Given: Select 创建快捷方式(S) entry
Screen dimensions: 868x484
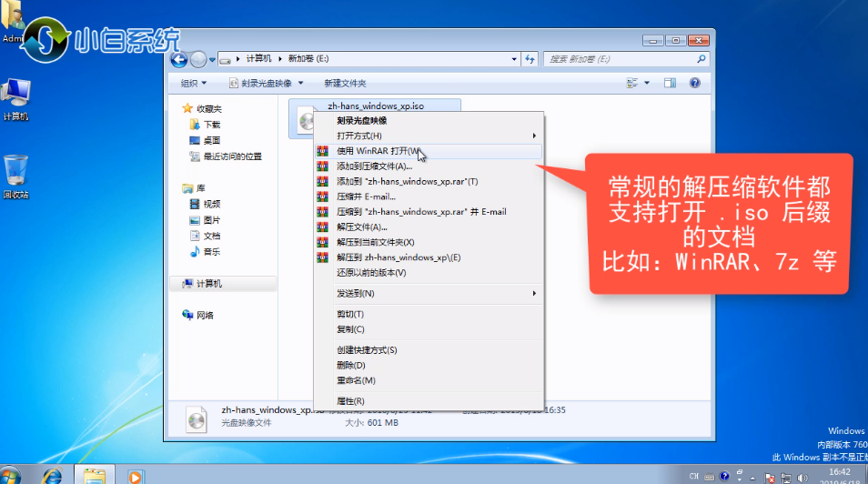Looking at the screenshot, I should [x=428, y=350].
